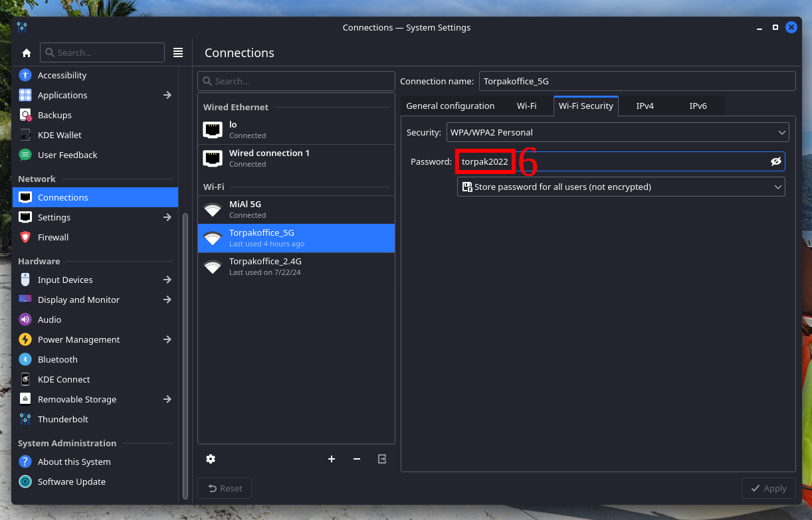Click the export connection icon
The height and width of the screenshot is (520, 812).
coord(382,459)
